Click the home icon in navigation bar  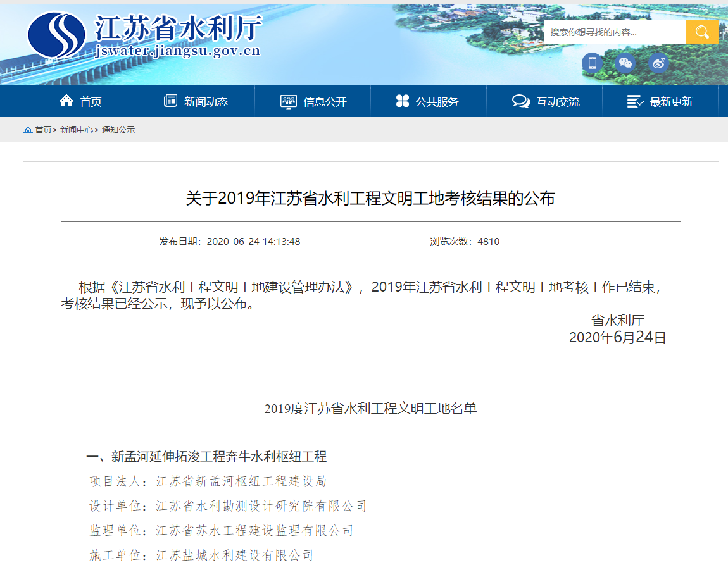tap(66, 101)
